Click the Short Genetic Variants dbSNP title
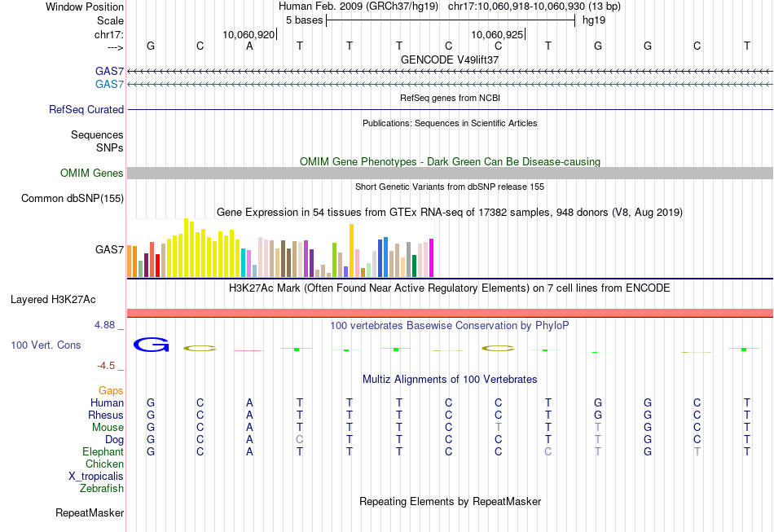 pyautogui.click(x=450, y=187)
